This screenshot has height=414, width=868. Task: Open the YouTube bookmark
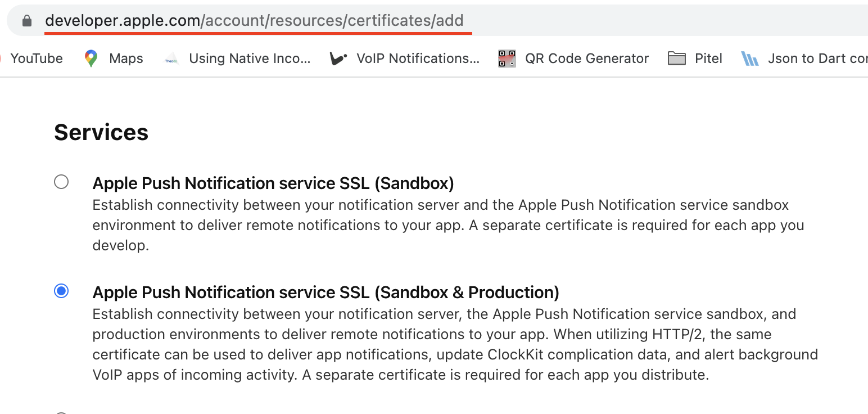pyautogui.click(x=37, y=58)
